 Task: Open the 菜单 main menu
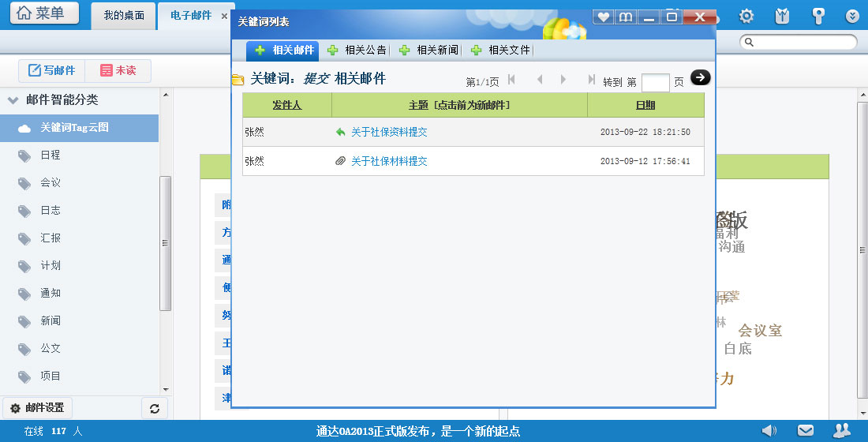(x=44, y=13)
